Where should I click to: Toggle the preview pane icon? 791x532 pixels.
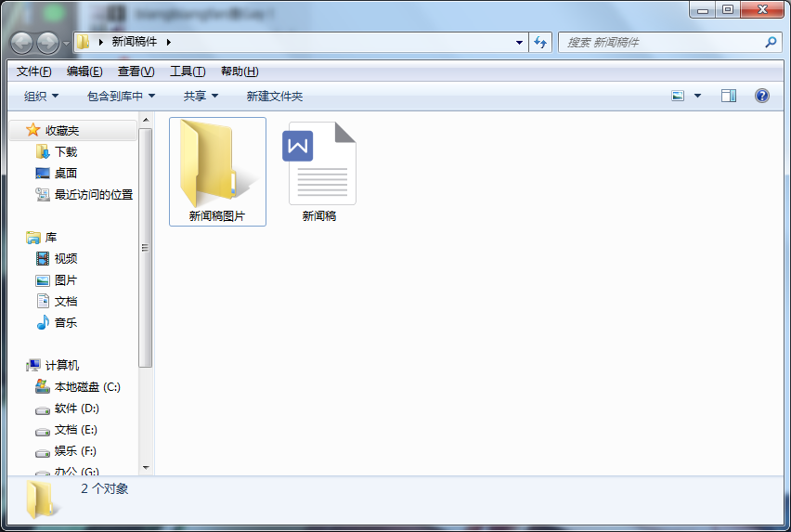[729, 96]
